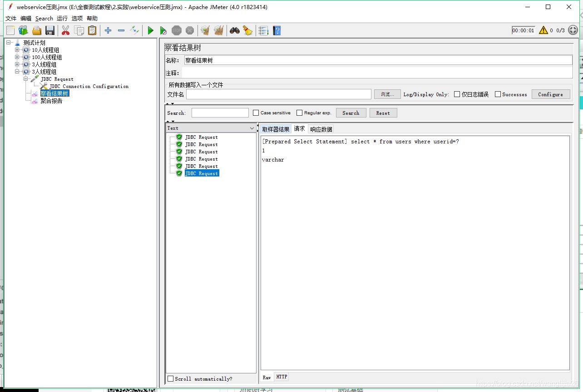Expand the 100人线程组 node

(17, 57)
